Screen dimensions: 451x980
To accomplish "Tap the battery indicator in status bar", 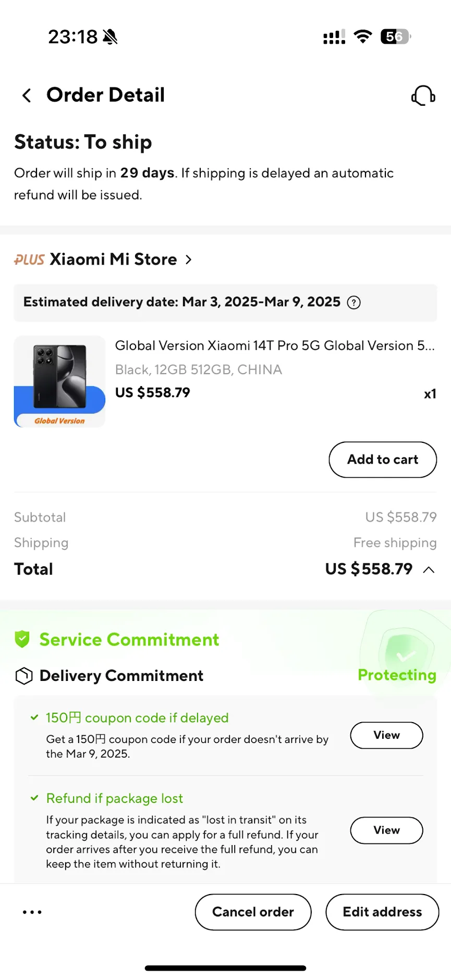I will [396, 36].
